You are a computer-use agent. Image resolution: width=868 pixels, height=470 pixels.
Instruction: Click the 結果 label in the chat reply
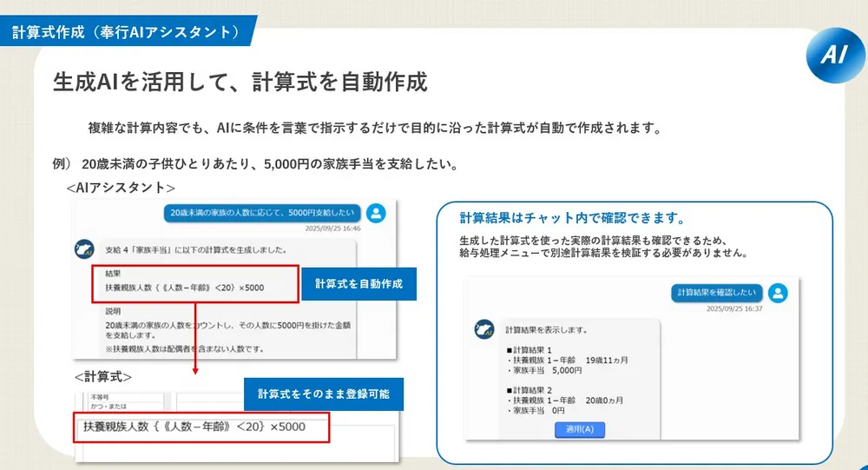pyautogui.click(x=113, y=274)
